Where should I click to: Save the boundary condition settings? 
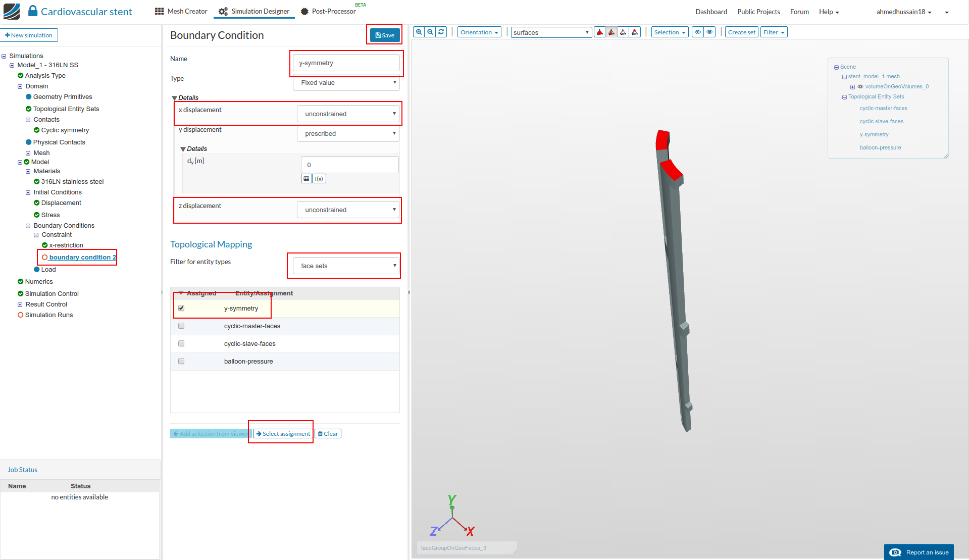coord(384,35)
